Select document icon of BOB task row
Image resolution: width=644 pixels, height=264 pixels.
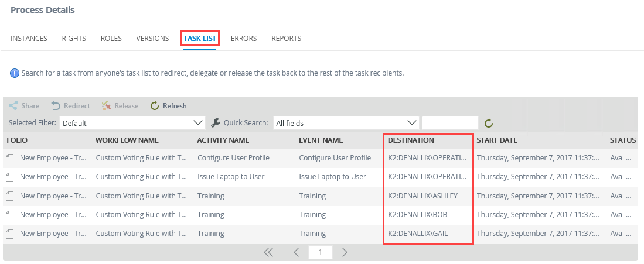[11, 215]
